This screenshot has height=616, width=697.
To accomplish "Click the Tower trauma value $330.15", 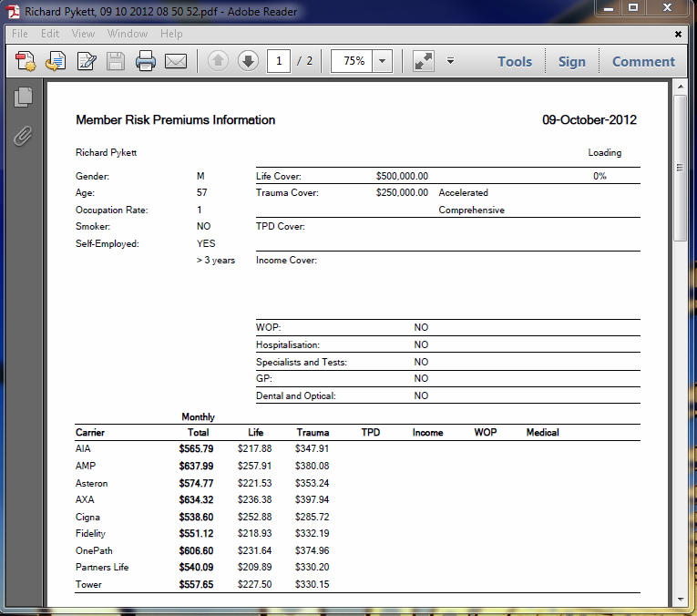I will click(312, 584).
